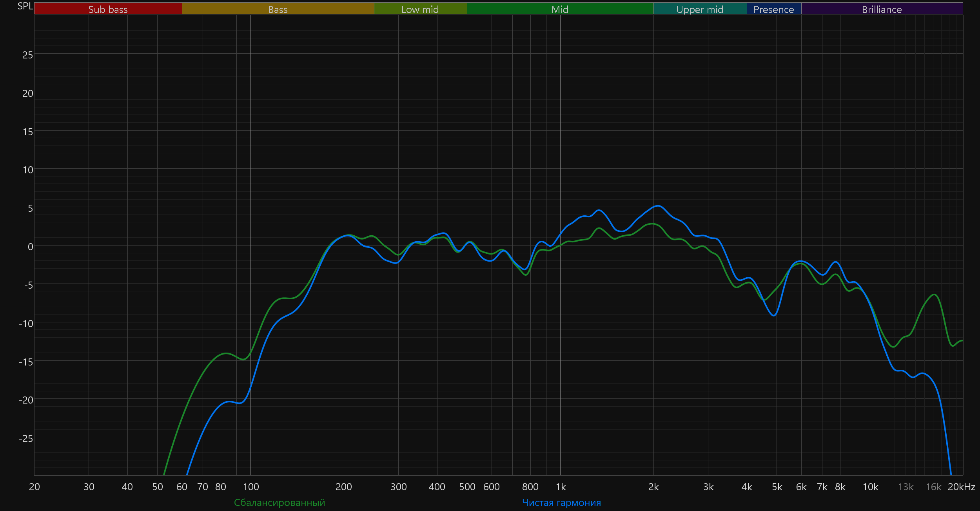Click the 0 dB level label
Image resolution: width=980 pixels, height=511 pixels.
click(30, 247)
